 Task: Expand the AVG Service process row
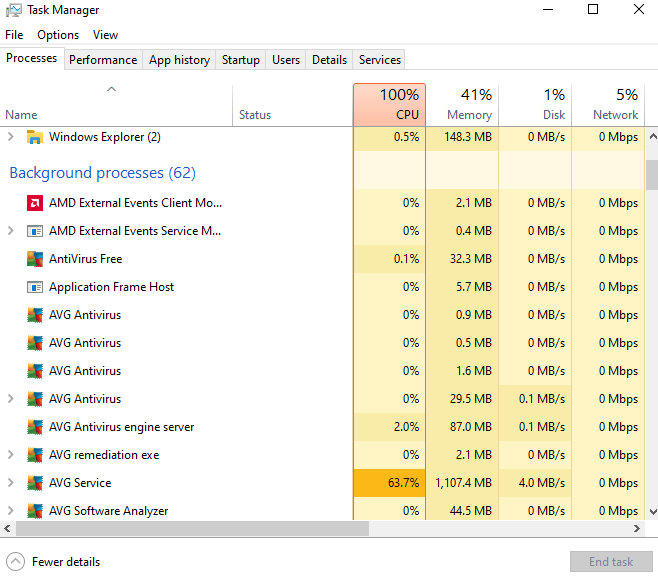click(11, 483)
